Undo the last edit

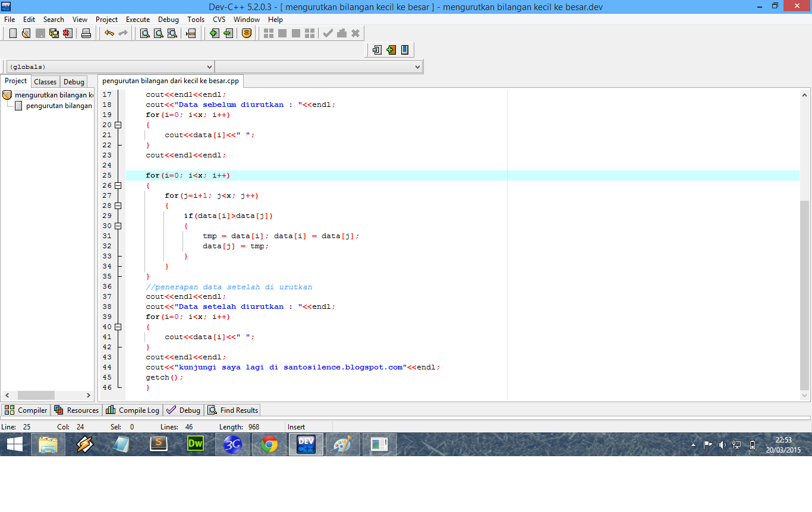click(x=109, y=33)
